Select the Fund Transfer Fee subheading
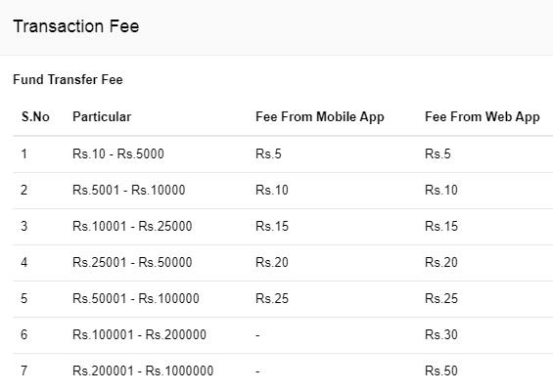The image size is (553, 392). (x=68, y=79)
